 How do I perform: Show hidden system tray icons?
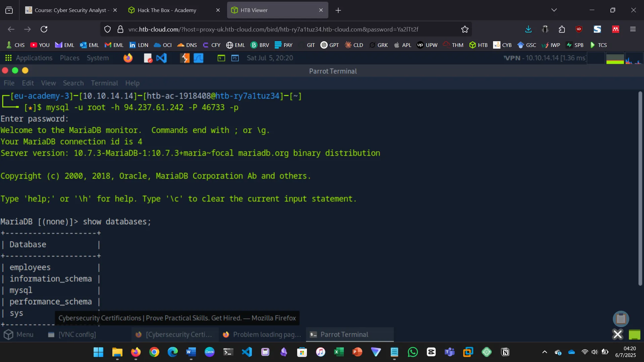(x=544, y=352)
